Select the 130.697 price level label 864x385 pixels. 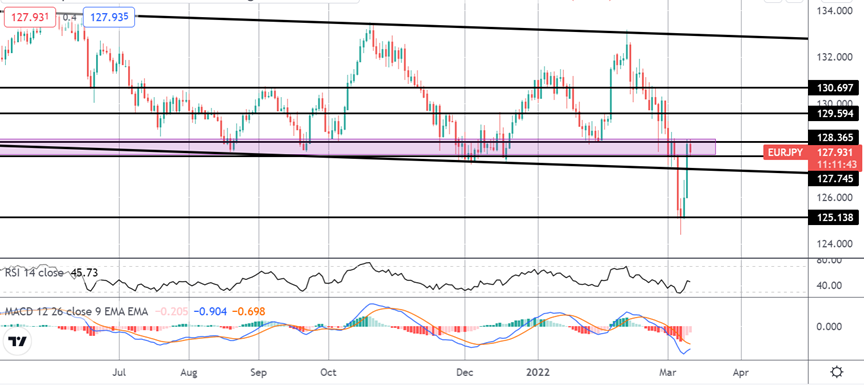coord(834,88)
